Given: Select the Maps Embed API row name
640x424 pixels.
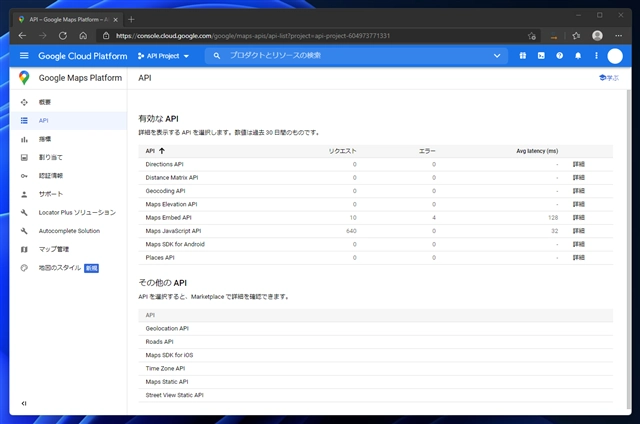Looking at the screenshot, I should coord(168,218).
